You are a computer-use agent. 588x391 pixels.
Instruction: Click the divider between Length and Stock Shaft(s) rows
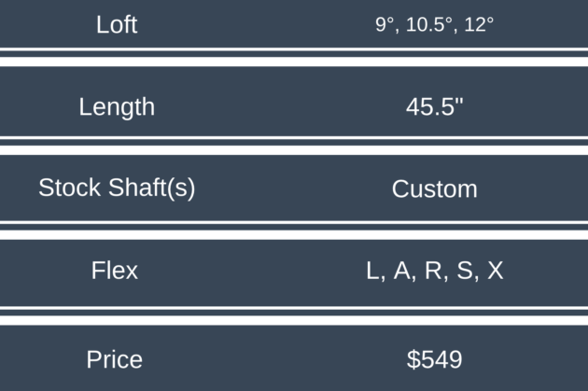(x=294, y=146)
